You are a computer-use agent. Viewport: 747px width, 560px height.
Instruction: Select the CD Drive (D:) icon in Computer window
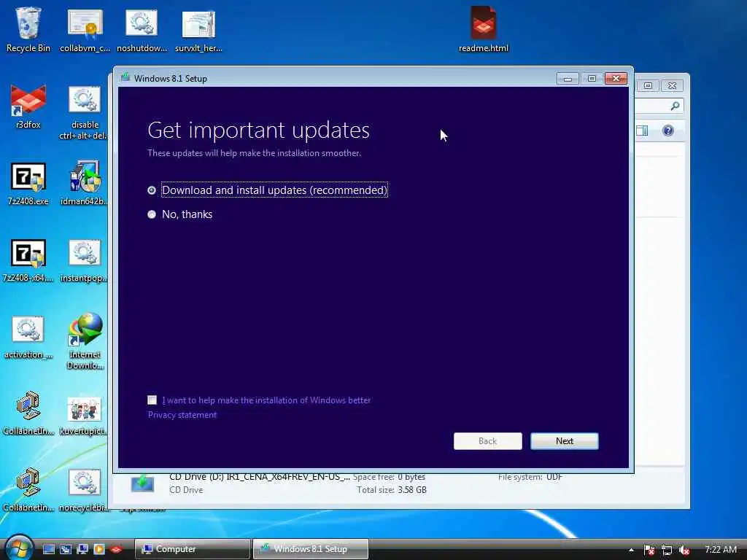coord(142,483)
